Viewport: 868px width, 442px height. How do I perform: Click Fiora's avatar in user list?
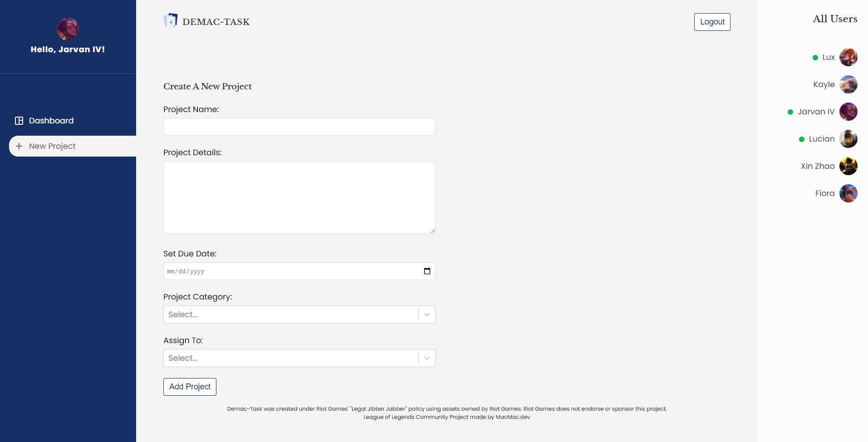tap(848, 193)
